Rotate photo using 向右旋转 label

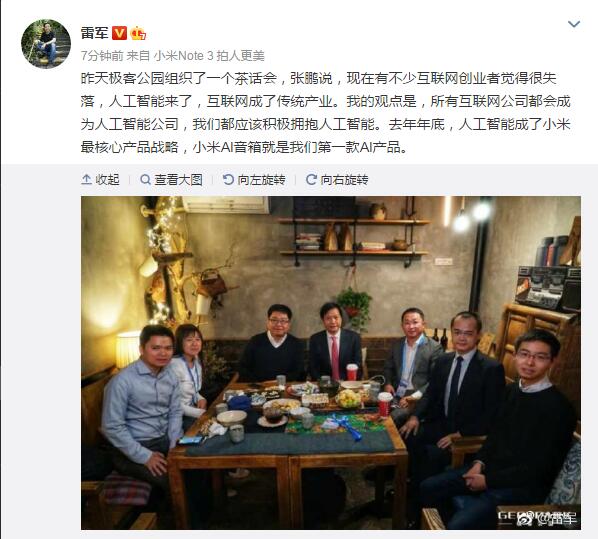[x=344, y=180]
